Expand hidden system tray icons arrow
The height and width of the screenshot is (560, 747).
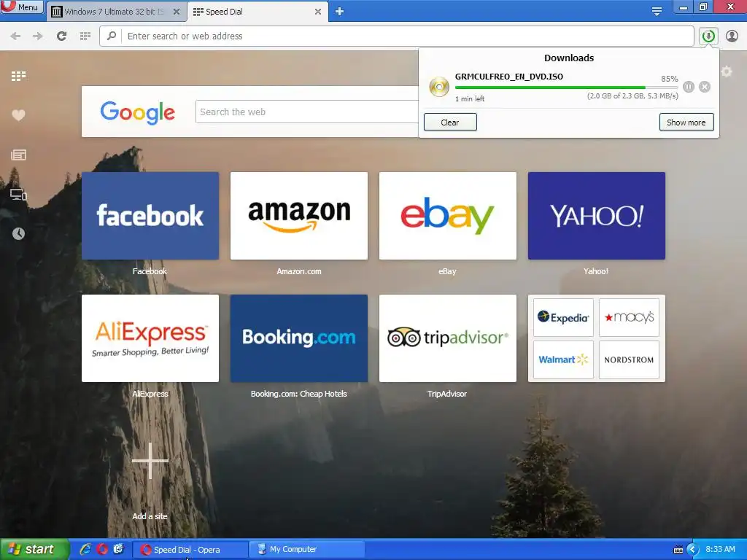pyautogui.click(x=693, y=550)
